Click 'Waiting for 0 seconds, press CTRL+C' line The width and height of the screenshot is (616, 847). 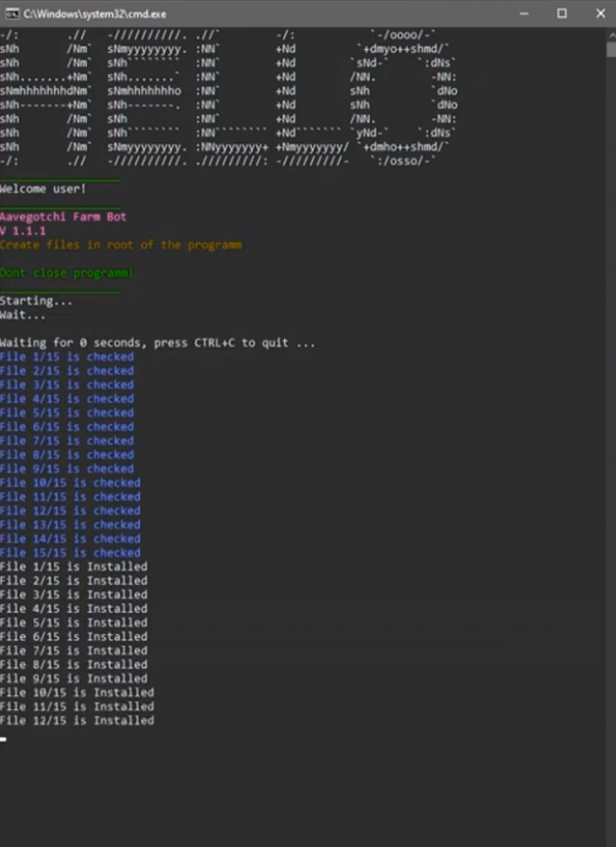click(157, 344)
